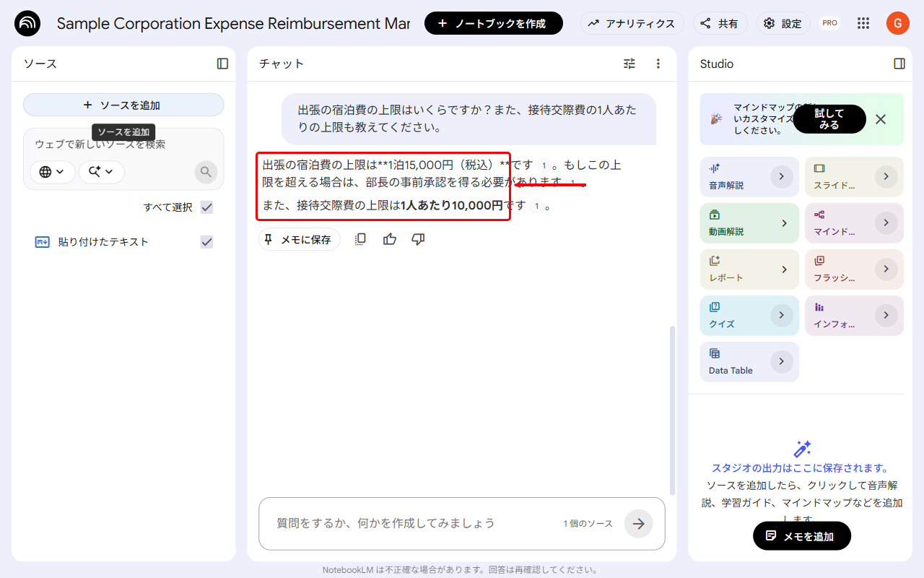Click the PRO badge
Viewport: 924px width, 578px height.
(x=829, y=23)
